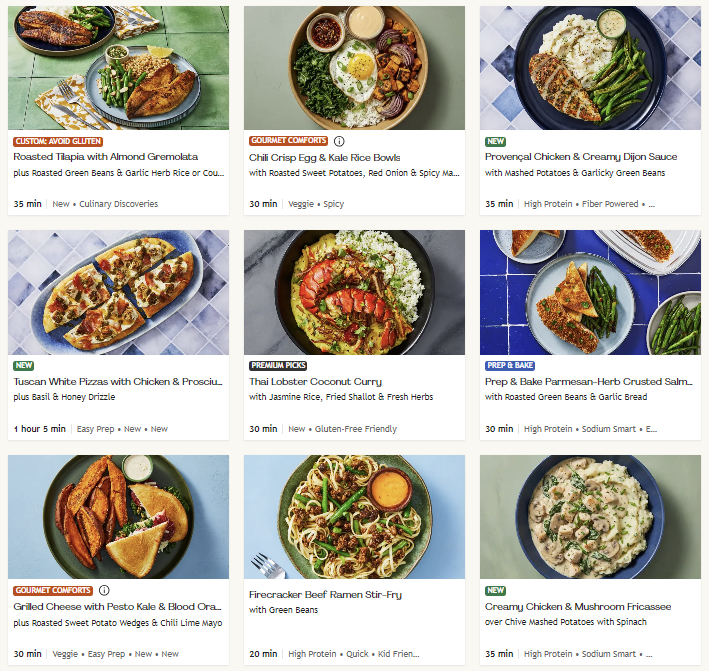
Task: Click the NEW badge on Provençal Chicken
Action: coord(495,142)
